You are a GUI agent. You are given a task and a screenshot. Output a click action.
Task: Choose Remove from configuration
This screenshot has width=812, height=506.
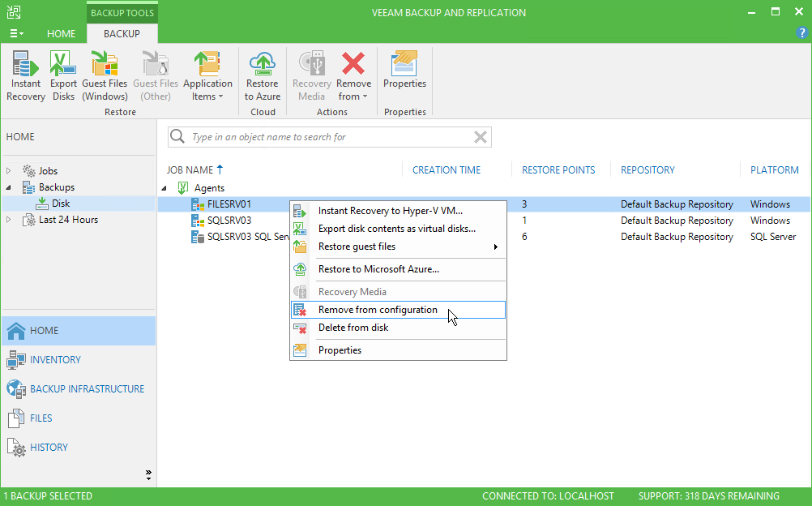pyautogui.click(x=398, y=310)
